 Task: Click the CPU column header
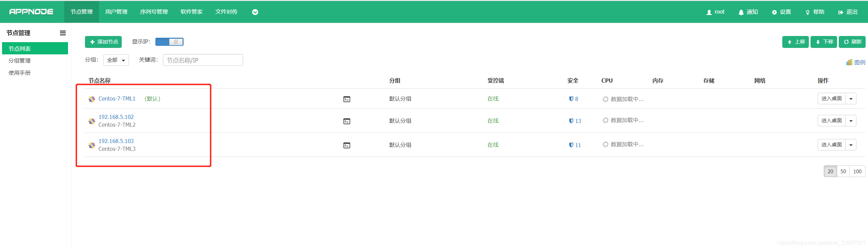607,81
